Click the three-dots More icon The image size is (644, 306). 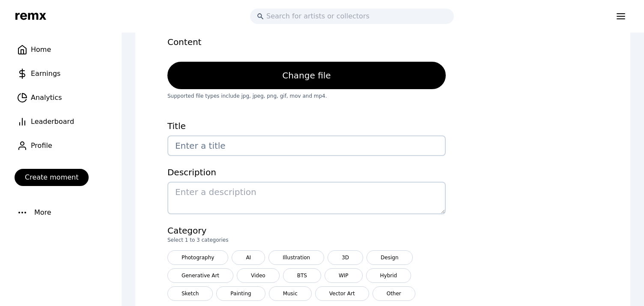click(x=22, y=213)
